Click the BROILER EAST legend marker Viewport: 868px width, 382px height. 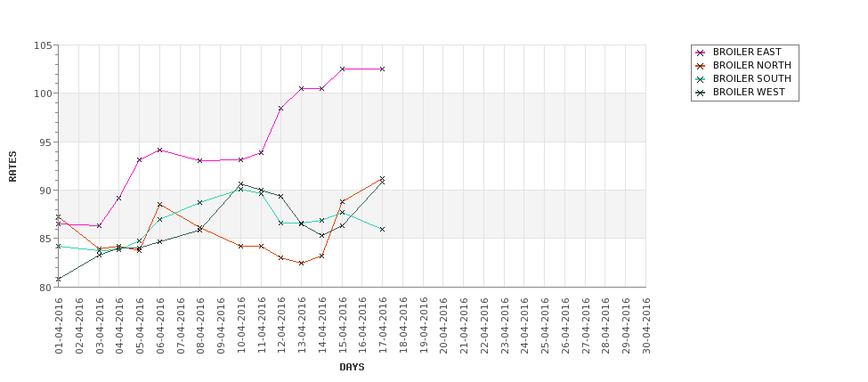[701, 53]
